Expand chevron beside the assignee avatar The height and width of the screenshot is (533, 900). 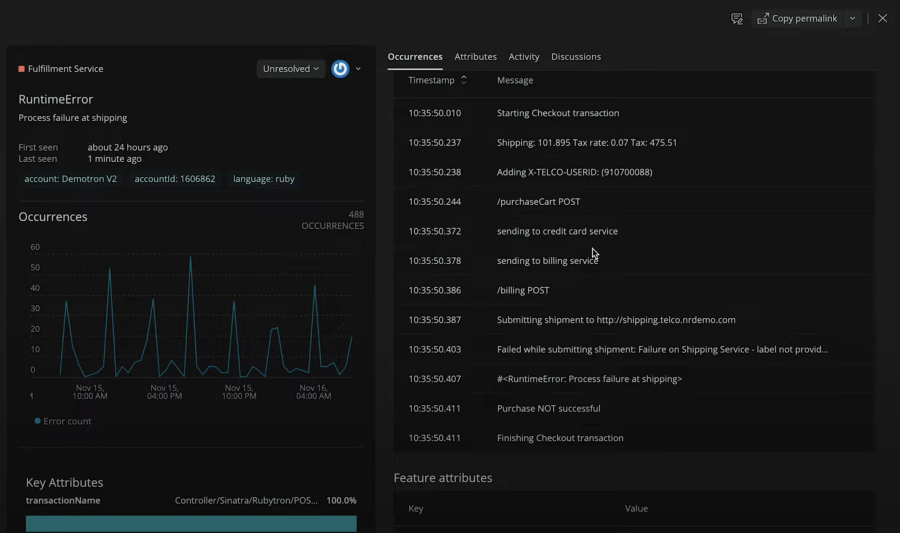click(358, 69)
